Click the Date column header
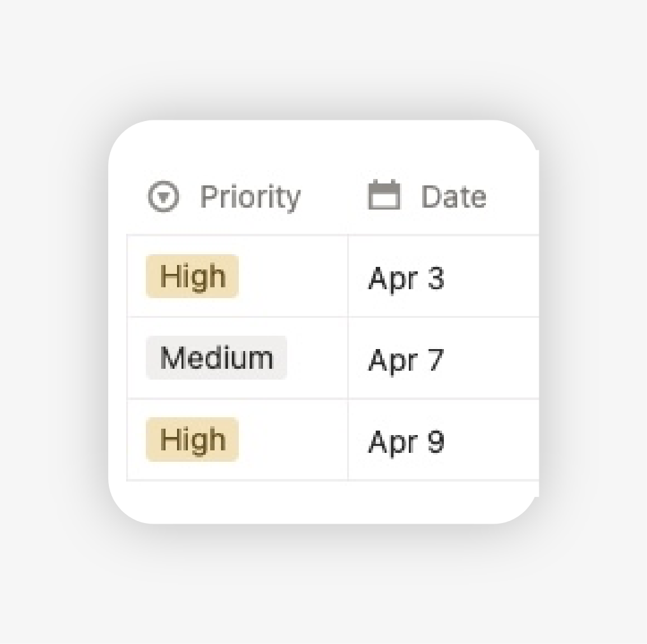The image size is (647, 644). [x=453, y=196]
